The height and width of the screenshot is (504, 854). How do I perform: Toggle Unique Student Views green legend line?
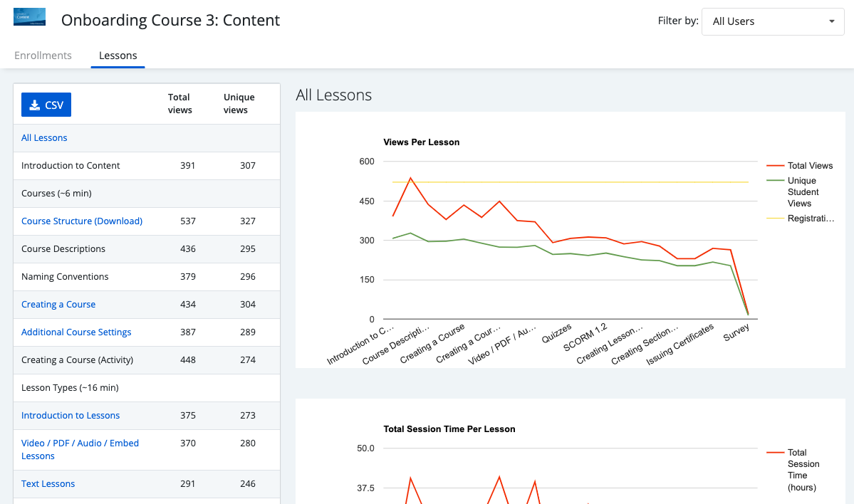coord(775,181)
